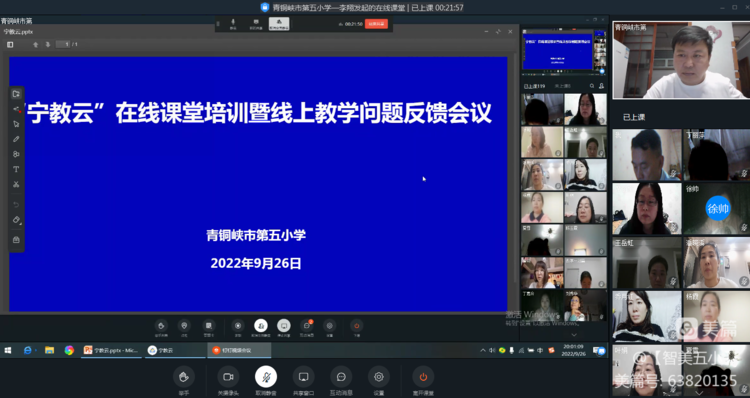
Task: Click the undo arrow in annotation toolbar
Action: coord(16,205)
